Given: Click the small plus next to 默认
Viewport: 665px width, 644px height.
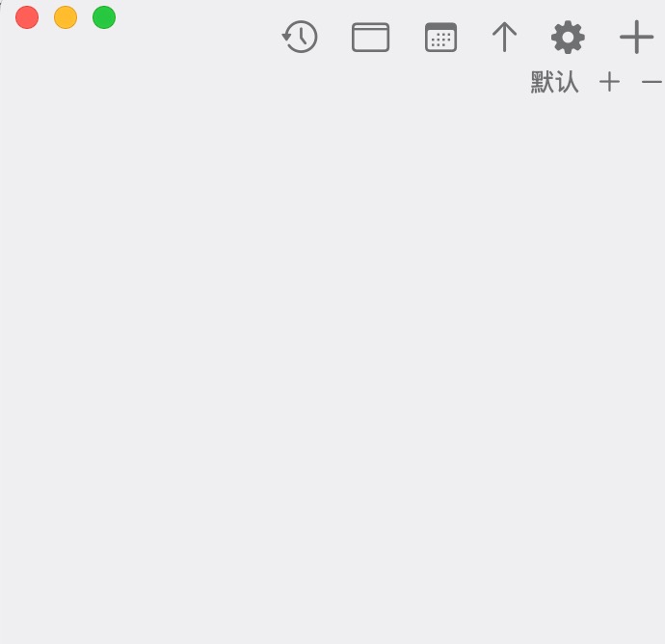Looking at the screenshot, I should (609, 82).
